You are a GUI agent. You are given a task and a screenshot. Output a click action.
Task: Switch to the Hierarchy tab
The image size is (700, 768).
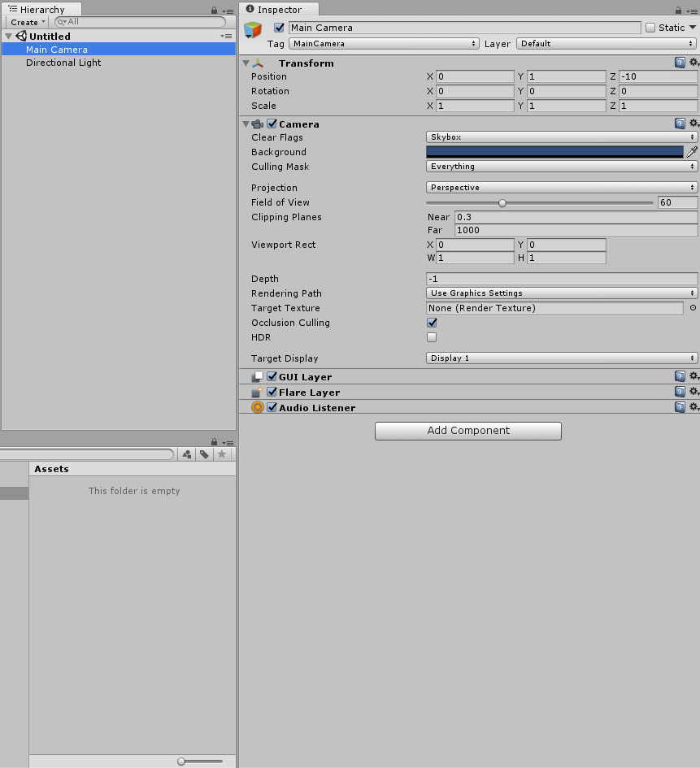pyautogui.click(x=41, y=9)
